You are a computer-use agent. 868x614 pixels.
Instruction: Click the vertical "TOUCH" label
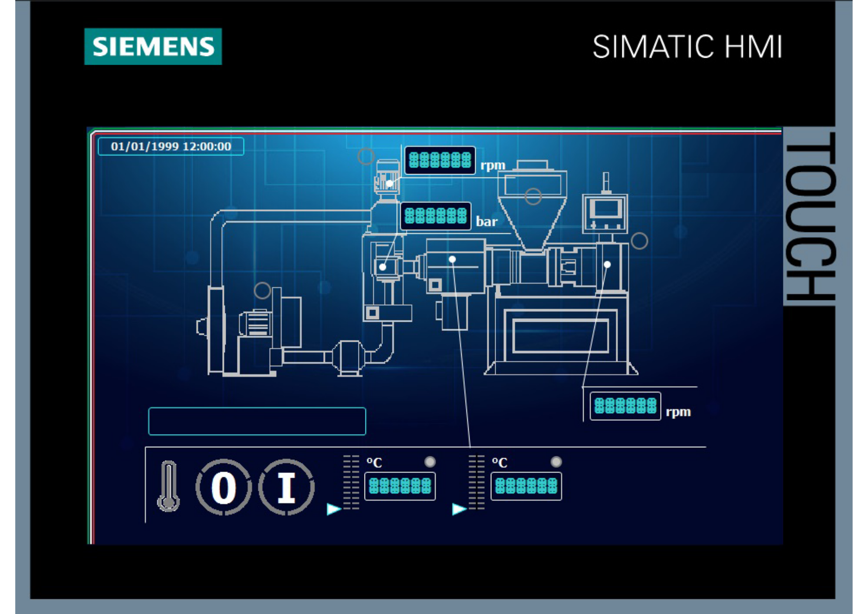(x=810, y=216)
